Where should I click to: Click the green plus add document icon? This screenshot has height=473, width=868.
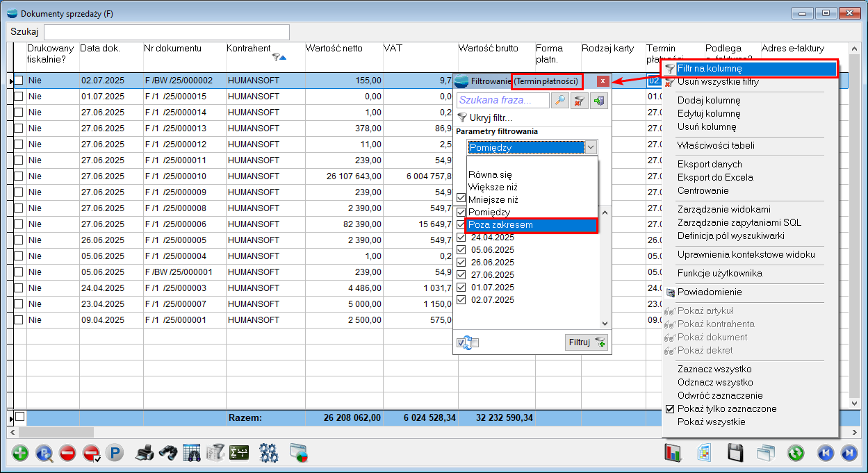(21, 454)
